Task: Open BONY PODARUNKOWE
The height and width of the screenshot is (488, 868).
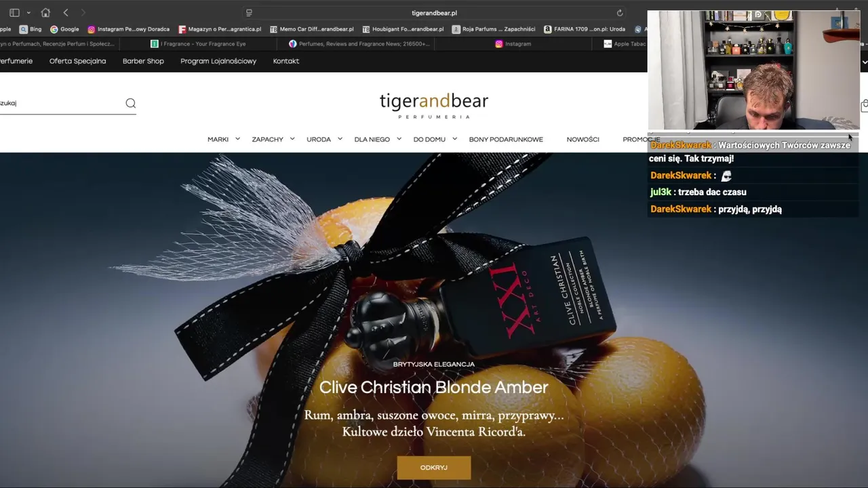Action: [506, 140]
